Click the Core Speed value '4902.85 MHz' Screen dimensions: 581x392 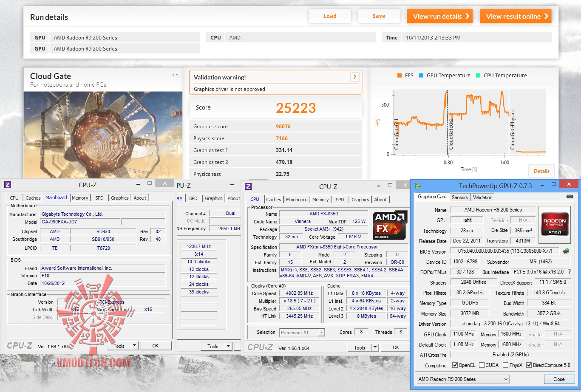[x=300, y=293]
